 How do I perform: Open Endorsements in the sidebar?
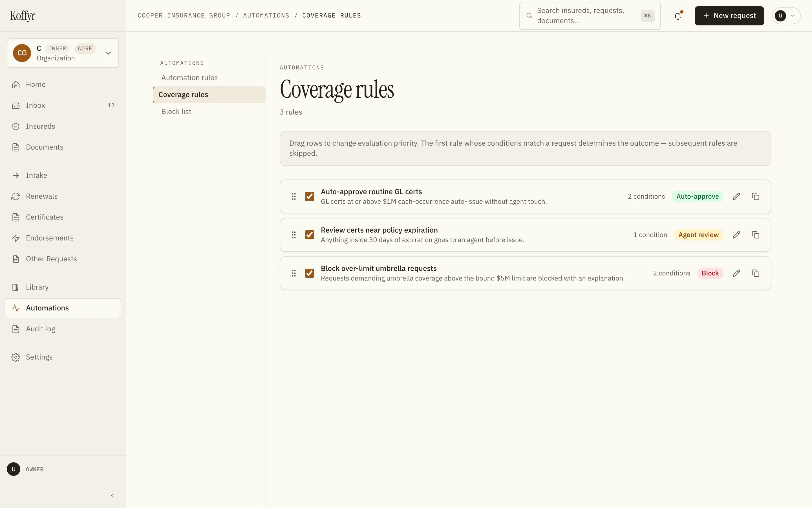(x=63, y=238)
